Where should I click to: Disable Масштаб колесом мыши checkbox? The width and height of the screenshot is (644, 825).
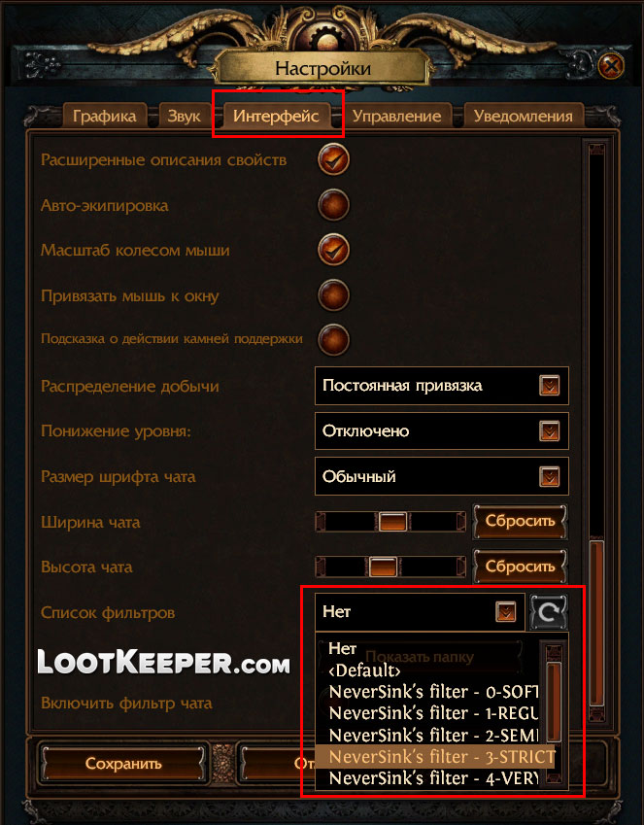(x=333, y=250)
